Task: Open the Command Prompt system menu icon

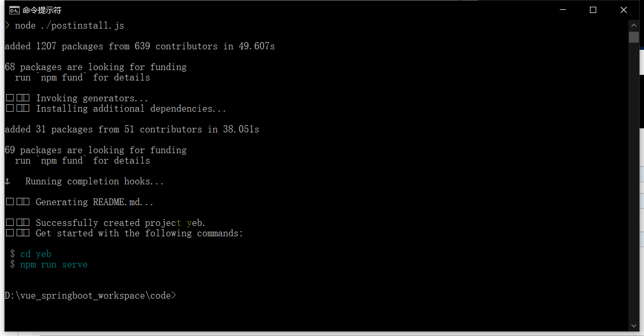Action: 14,10
